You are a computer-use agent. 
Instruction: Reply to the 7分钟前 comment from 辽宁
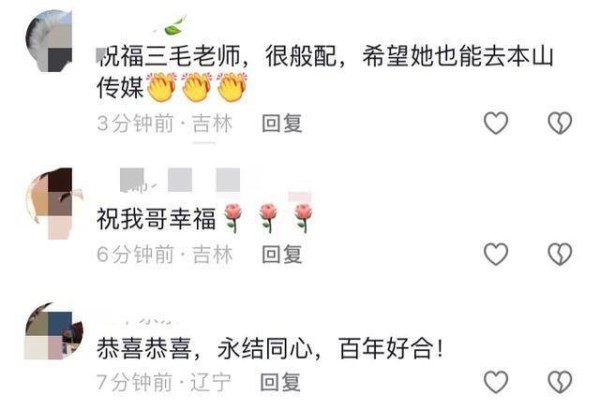coord(280,382)
